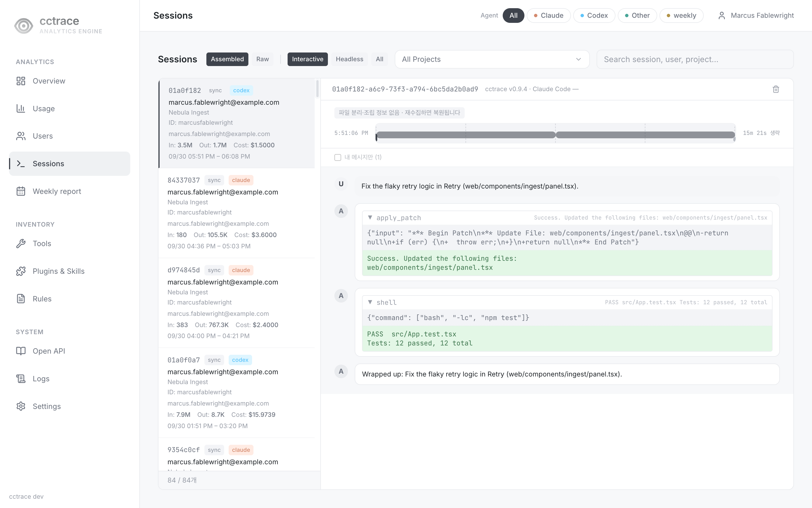Click the first timeline segment bar
The image size is (812, 508).
point(466,135)
